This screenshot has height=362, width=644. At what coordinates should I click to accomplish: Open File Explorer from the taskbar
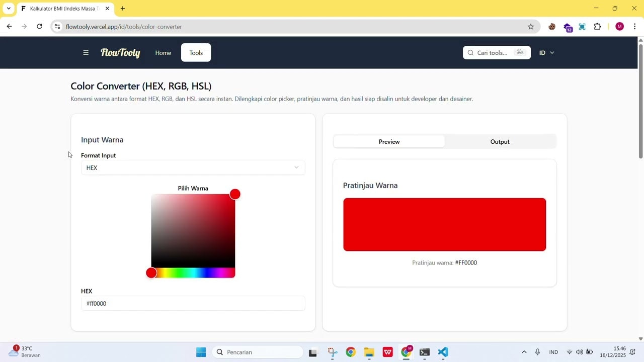coord(369,352)
